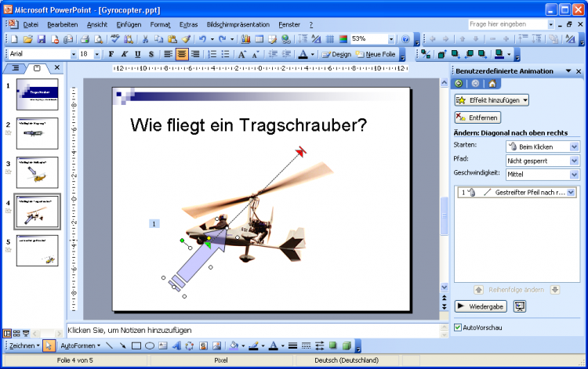Viewport: 588px width, 369px height.
Task: Pick the Oval drawing tool
Action: point(149,345)
